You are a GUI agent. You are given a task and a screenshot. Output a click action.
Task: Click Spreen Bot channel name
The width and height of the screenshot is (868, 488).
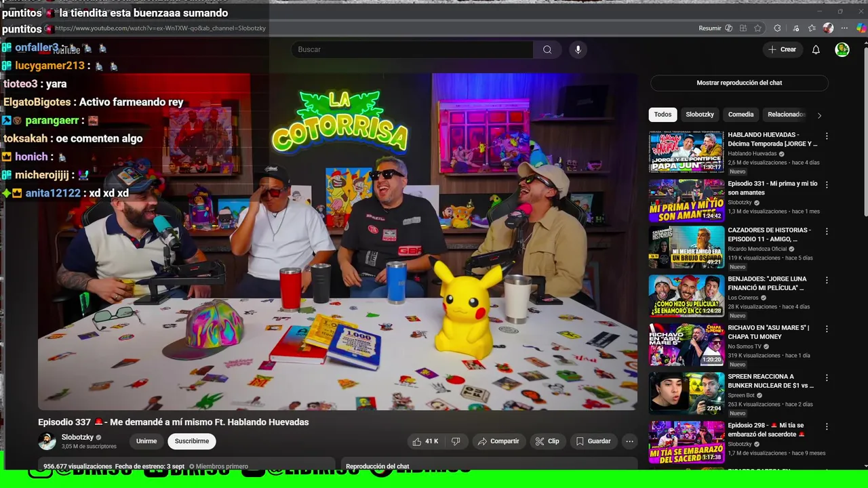click(741, 395)
